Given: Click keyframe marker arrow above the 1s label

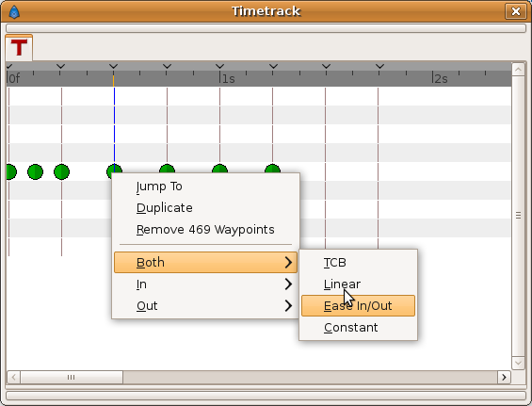Looking at the screenshot, I should [219, 66].
